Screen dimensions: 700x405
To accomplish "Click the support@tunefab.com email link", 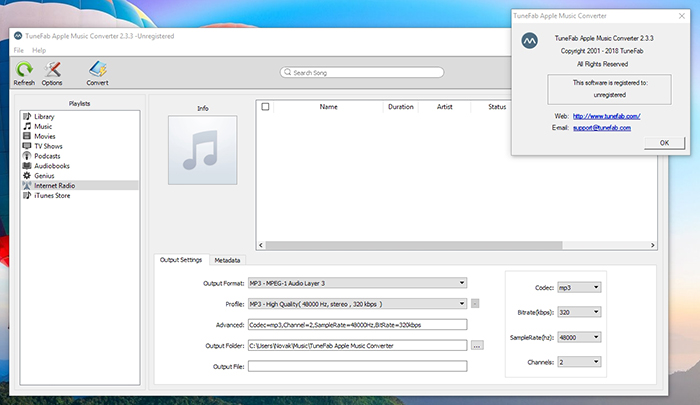I will click(602, 128).
